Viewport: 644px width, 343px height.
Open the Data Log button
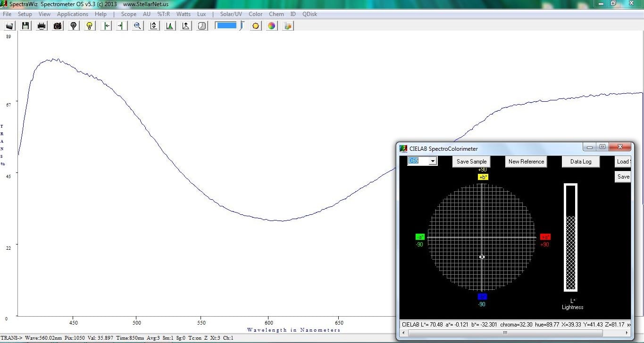(x=580, y=162)
